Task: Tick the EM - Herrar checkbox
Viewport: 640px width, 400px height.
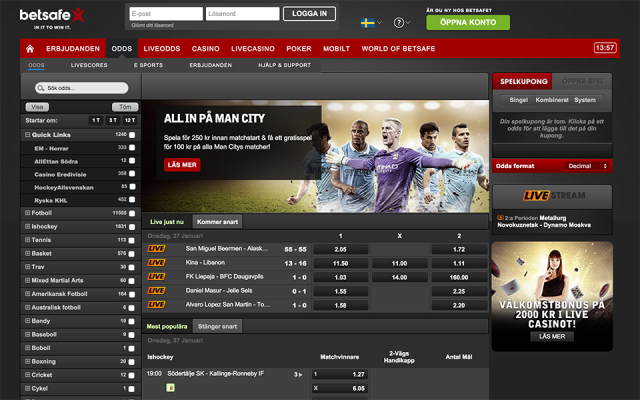Action: (x=132, y=148)
